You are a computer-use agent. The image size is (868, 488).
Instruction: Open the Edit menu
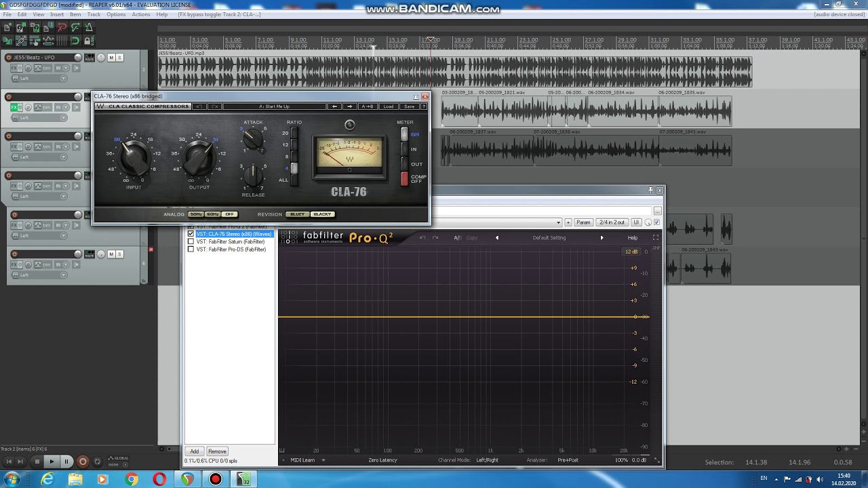point(22,14)
